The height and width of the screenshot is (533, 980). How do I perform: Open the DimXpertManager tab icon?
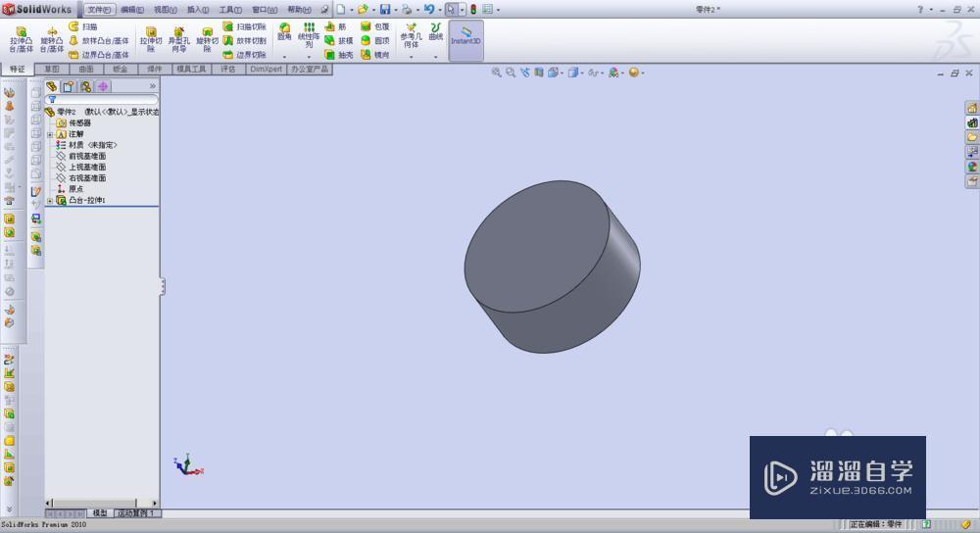pos(103,86)
